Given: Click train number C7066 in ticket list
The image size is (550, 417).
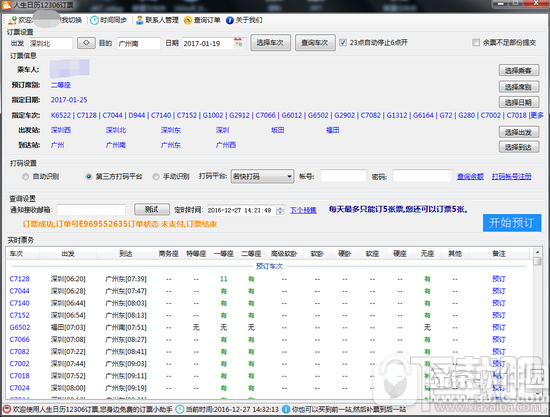Looking at the screenshot, I should pyautogui.click(x=20, y=339).
